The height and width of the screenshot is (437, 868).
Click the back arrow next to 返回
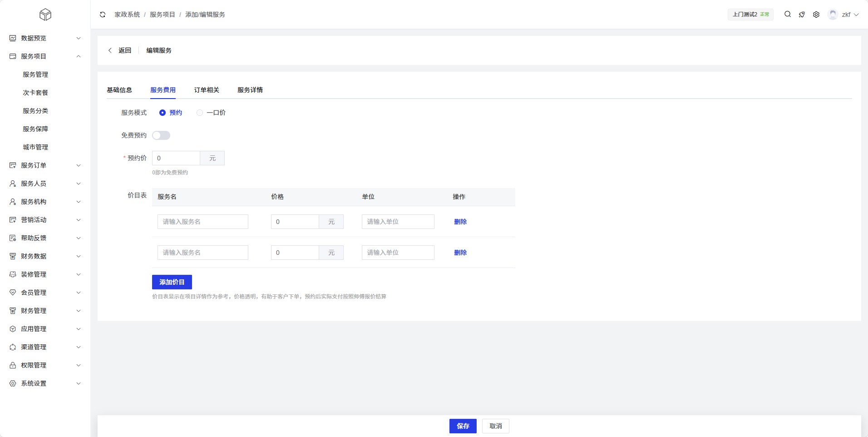pyautogui.click(x=110, y=50)
